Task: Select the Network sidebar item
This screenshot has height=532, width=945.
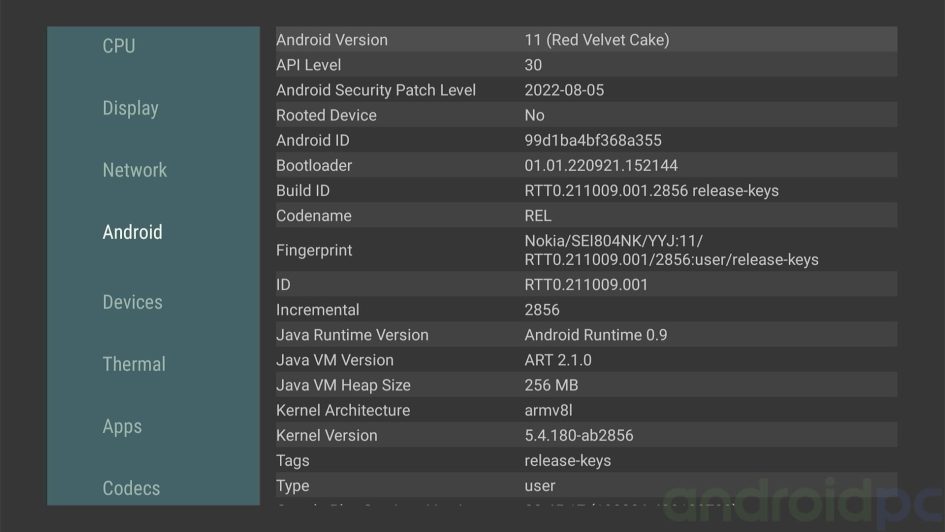Action: (134, 170)
